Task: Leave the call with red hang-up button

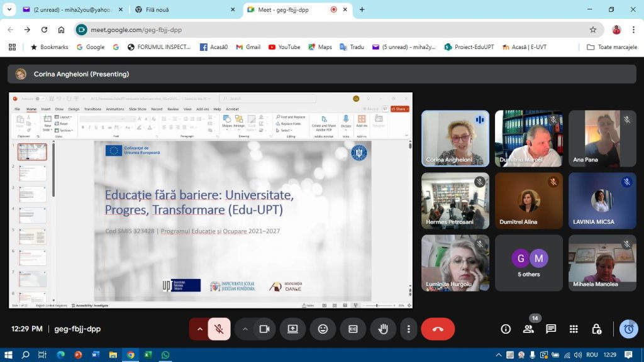Action: pyautogui.click(x=438, y=329)
